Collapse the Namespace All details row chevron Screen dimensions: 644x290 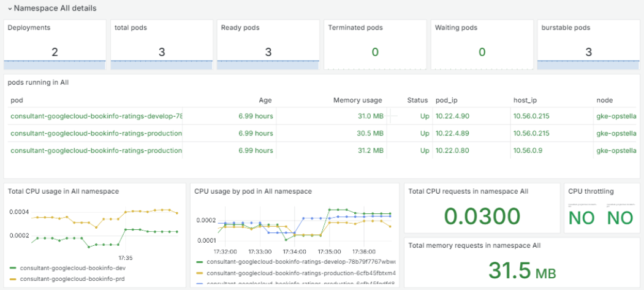coord(10,9)
